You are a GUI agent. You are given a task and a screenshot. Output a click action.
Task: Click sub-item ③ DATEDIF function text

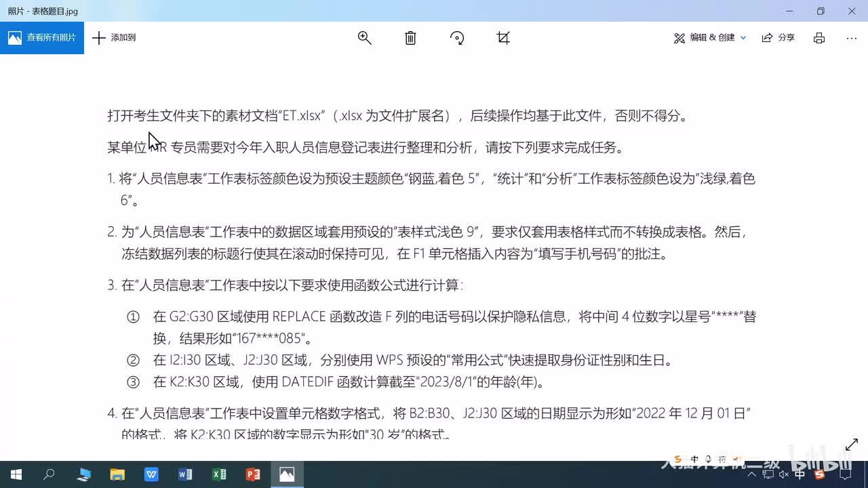point(336,382)
